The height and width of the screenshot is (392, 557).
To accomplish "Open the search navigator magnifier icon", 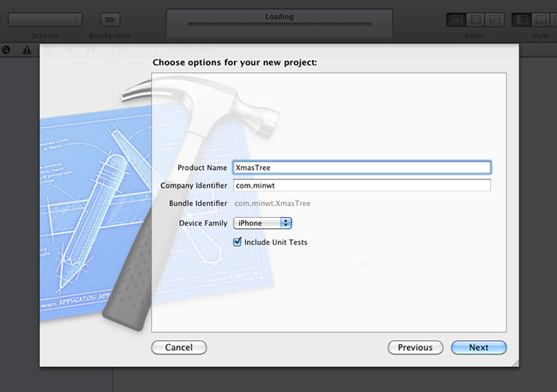I will pyautogui.click(x=6, y=50).
